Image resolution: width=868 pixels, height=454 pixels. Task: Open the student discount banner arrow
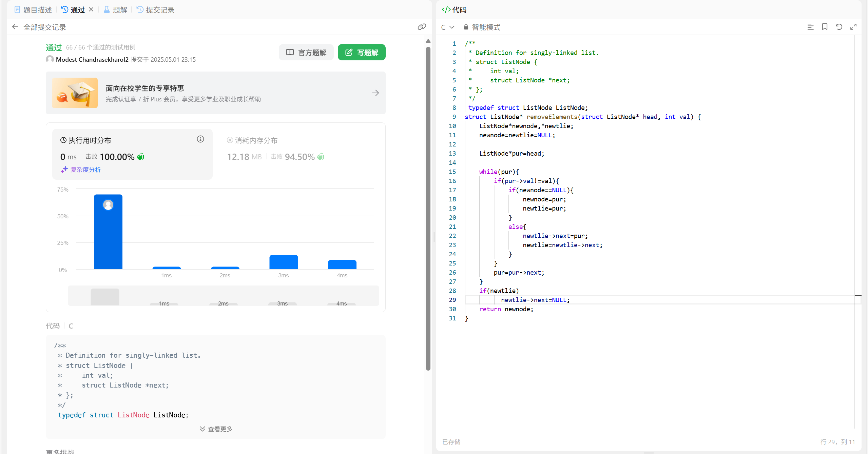[x=375, y=93]
